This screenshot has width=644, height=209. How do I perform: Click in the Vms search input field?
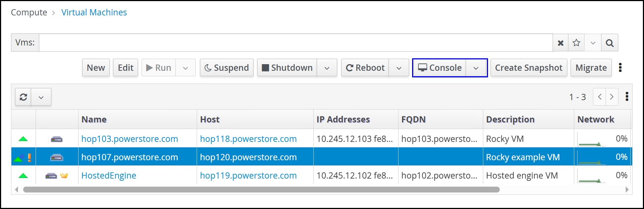point(296,43)
